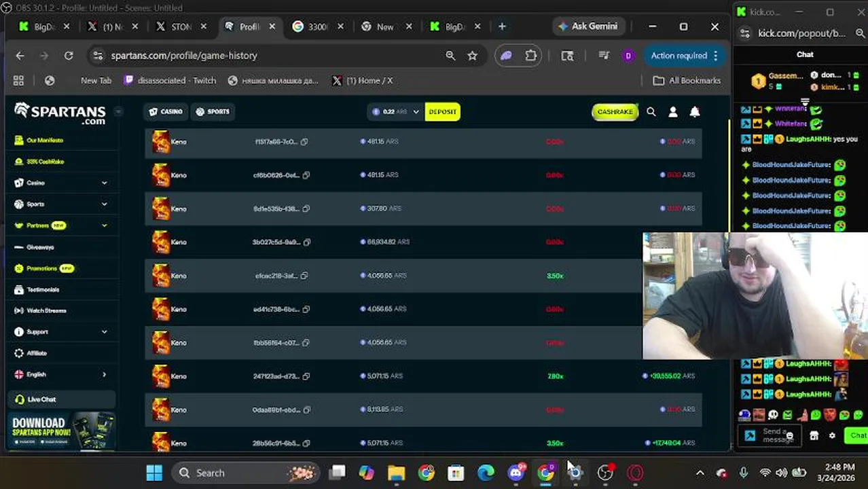868x489 pixels.
Task: Open Watch Streams sidebar link
Action: click(x=46, y=311)
